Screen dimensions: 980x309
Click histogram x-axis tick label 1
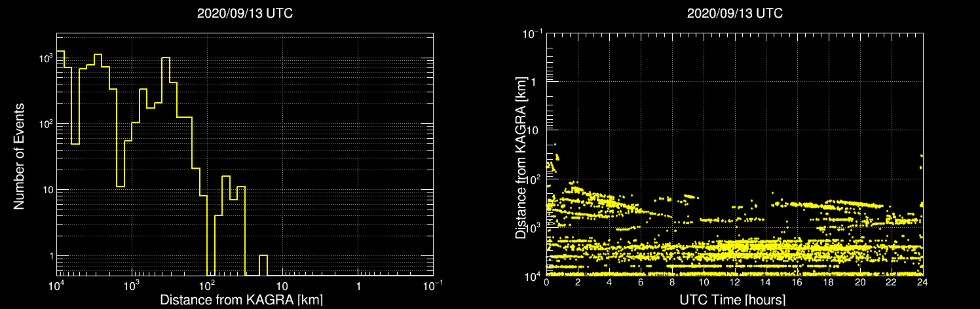358,287
